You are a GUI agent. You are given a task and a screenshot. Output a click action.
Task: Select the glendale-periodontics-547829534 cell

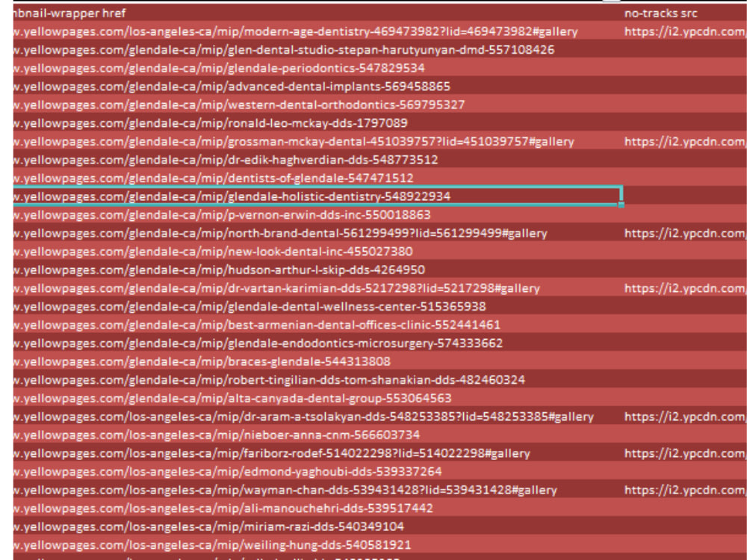click(x=317, y=68)
